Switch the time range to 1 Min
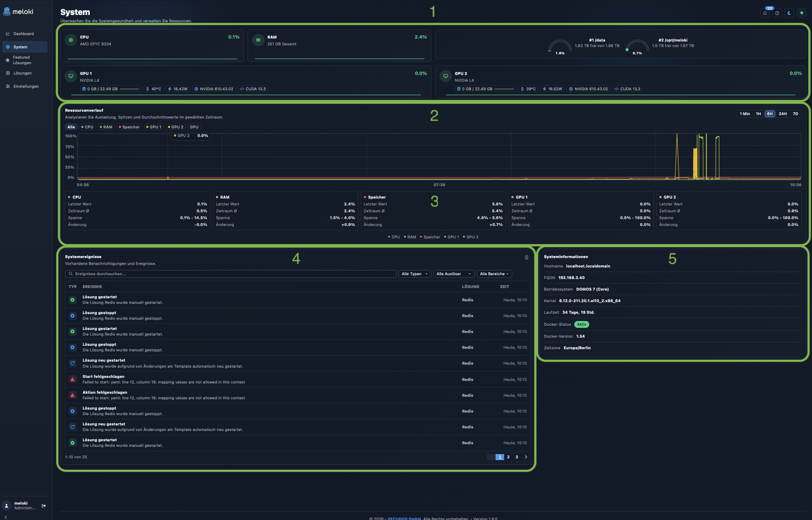Viewport: 812px width, 520px height. (745, 114)
